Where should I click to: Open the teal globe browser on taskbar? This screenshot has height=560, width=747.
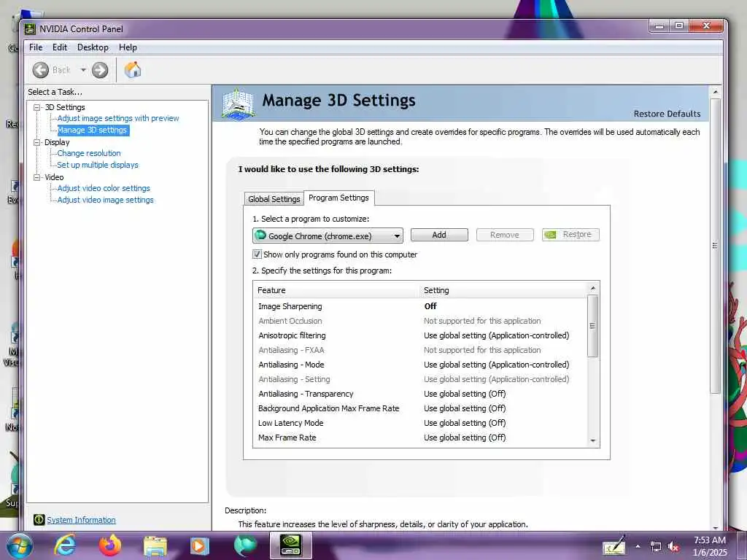(245, 545)
